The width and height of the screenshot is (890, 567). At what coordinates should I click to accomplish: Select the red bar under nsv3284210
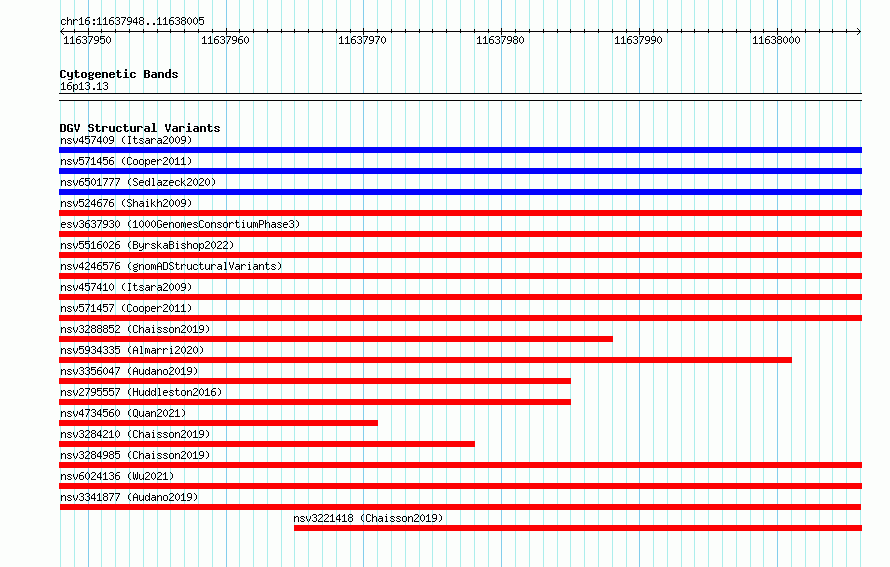pyautogui.click(x=267, y=444)
